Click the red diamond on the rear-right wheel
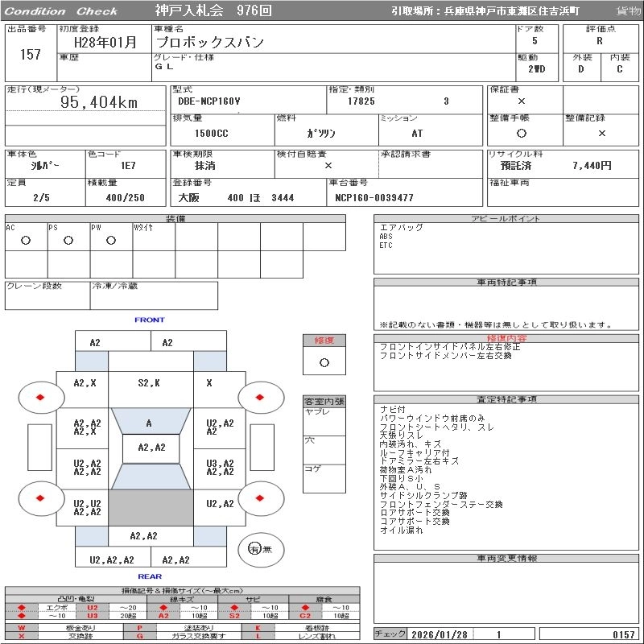 pos(261,497)
